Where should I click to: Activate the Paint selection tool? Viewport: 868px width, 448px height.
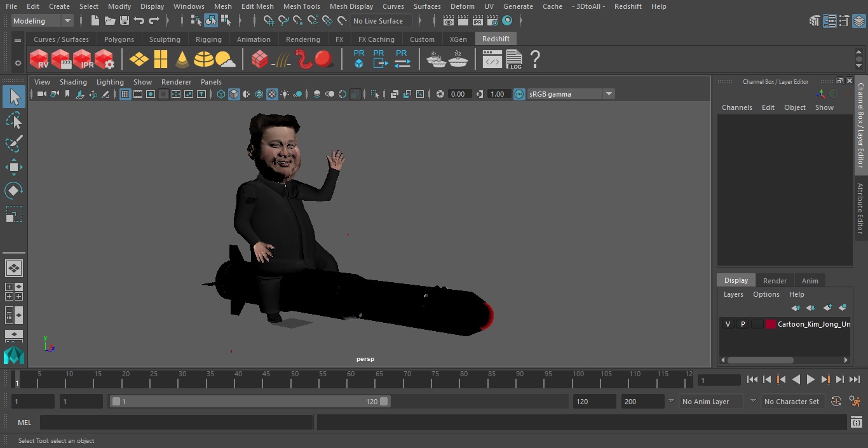click(14, 144)
